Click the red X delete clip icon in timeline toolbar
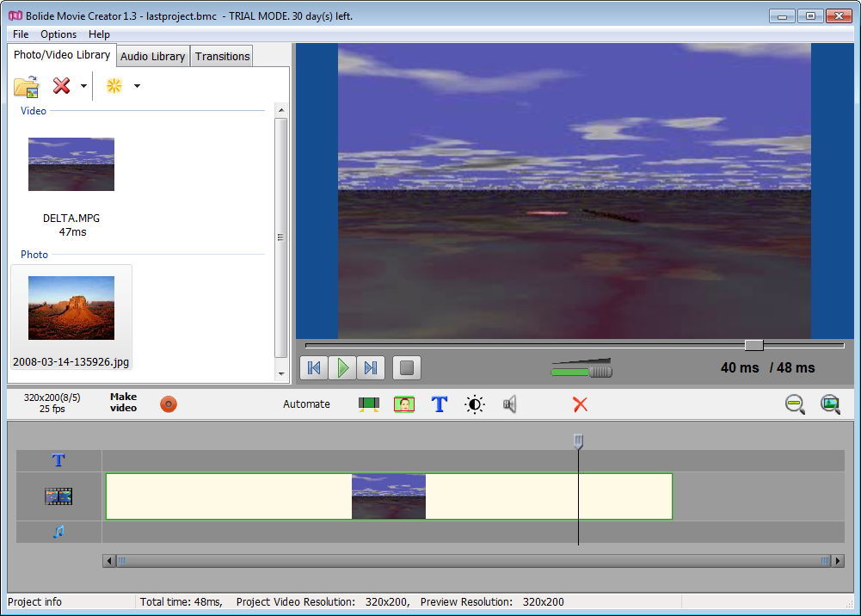 580,404
